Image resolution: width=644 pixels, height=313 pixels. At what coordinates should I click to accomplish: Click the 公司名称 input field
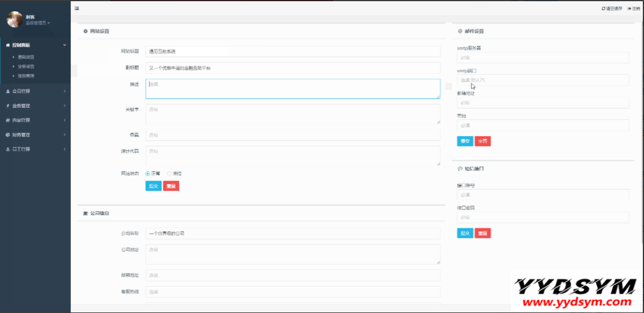pos(293,233)
